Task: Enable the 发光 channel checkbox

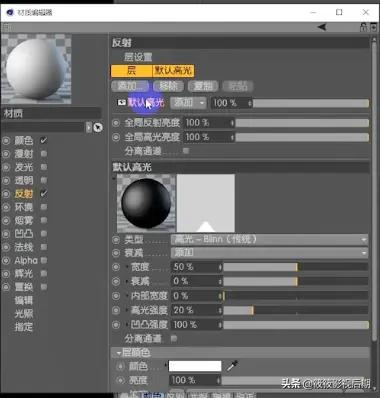Action: tap(44, 167)
